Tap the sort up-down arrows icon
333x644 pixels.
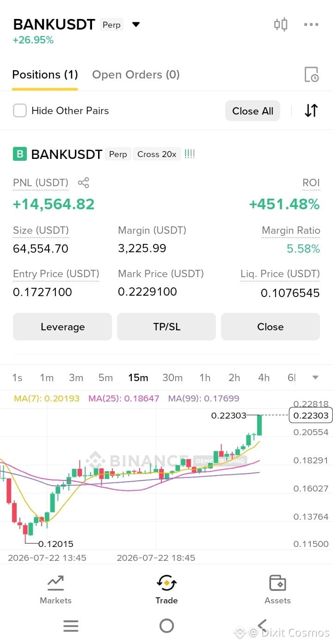coord(311,111)
